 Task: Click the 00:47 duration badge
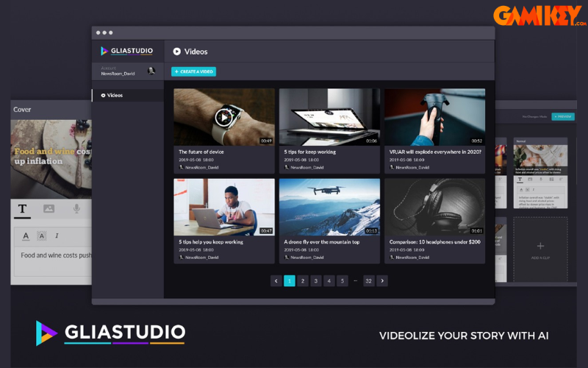coord(266,231)
